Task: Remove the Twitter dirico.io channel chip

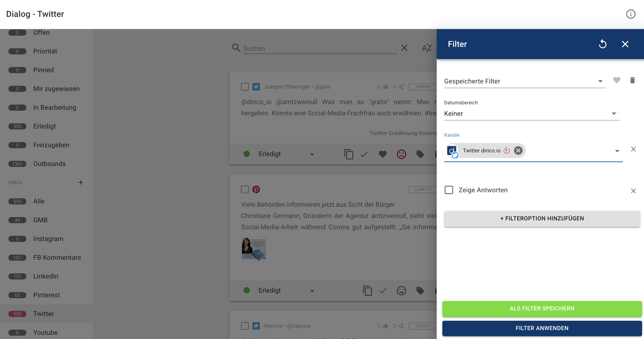Action: (x=518, y=150)
